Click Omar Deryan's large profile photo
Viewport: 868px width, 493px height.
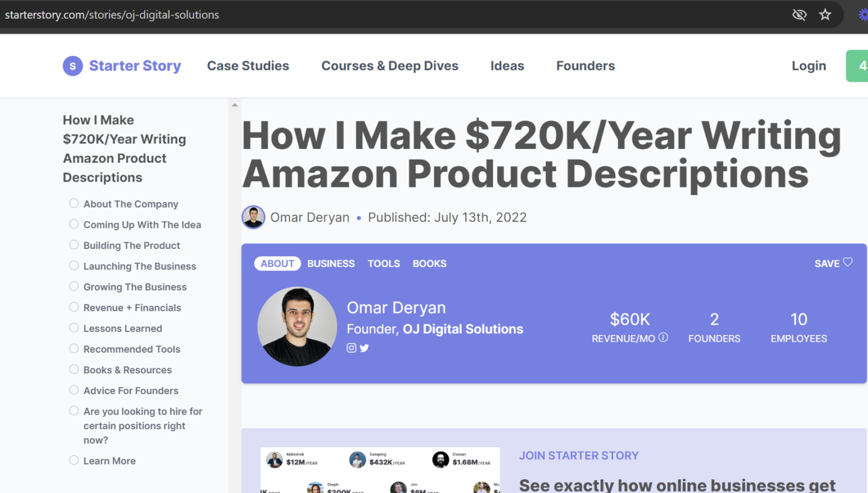(x=297, y=326)
